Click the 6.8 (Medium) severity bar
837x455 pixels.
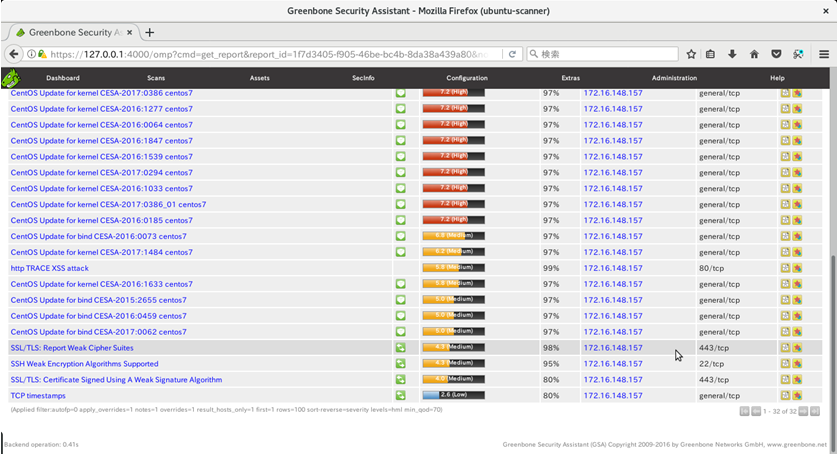[454, 236]
